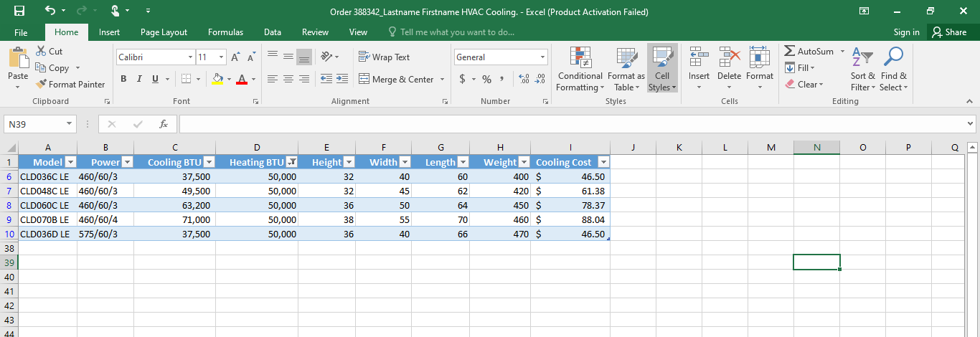Screen dimensions: 980x337
Task: Toggle Italic text formatting
Action: point(139,80)
